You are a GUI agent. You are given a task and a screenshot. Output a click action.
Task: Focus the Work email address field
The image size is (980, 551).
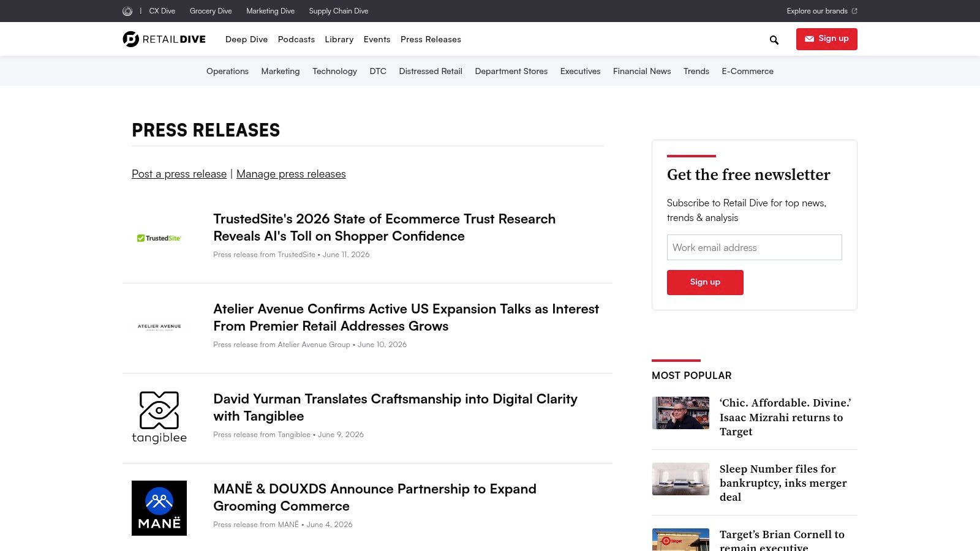click(755, 247)
